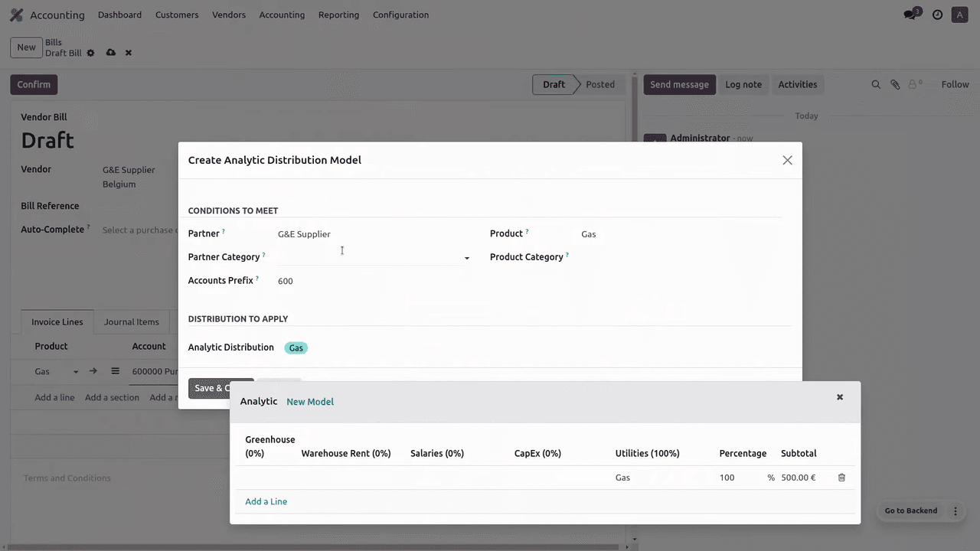This screenshot has width=980, height=551.
Task: Open the Gas product dropdown in invoice line
Action: (x=75, y=372)
